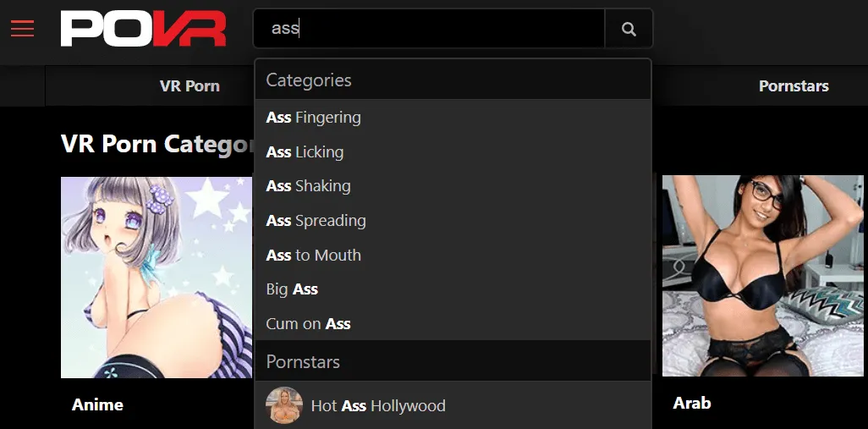Image resolution: width=868 pixels, height=429 pixels.
Task: Choose 'Ass Licking' from suggestions
Action: click(x=305, y=152)
